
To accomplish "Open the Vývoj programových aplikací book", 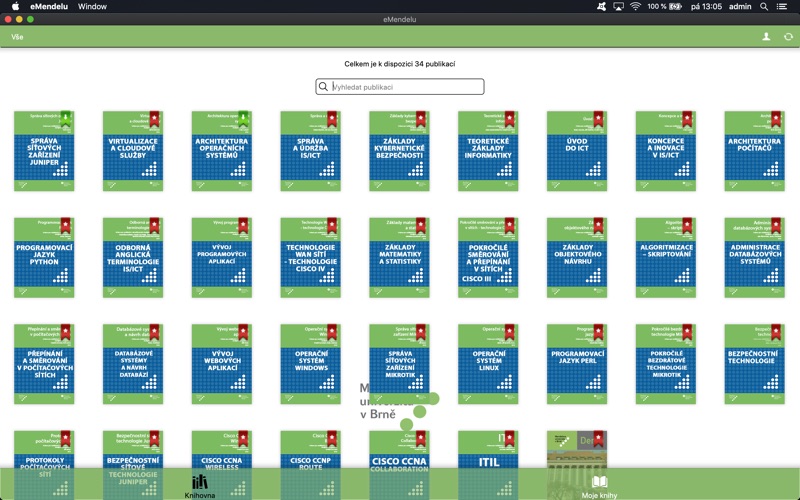I will coord(221,258).
